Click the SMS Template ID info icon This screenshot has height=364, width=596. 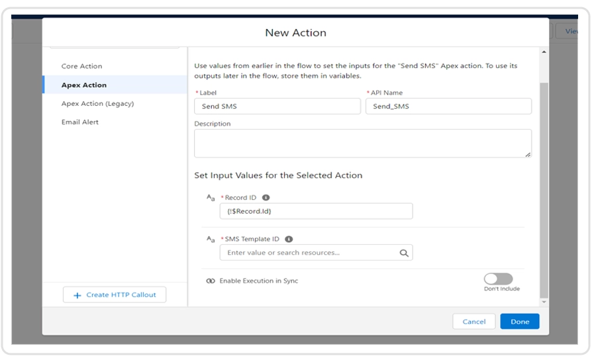tap(289, 240)
